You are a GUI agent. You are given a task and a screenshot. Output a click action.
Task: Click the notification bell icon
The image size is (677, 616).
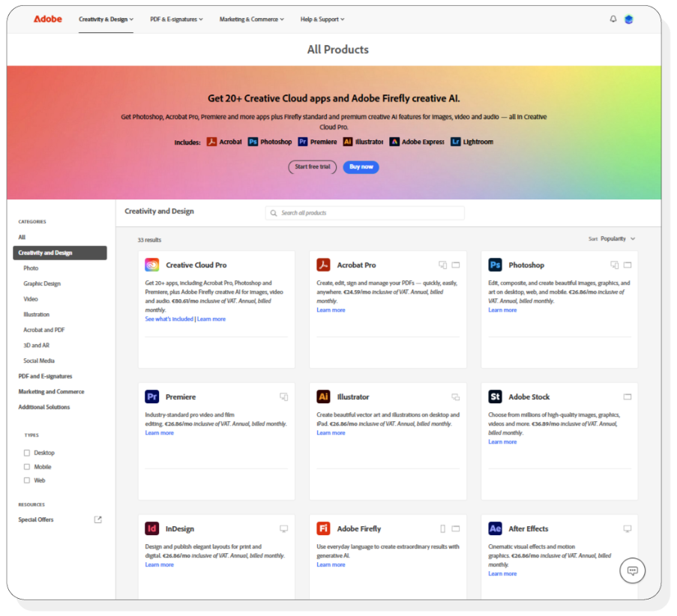pos(613,19)
